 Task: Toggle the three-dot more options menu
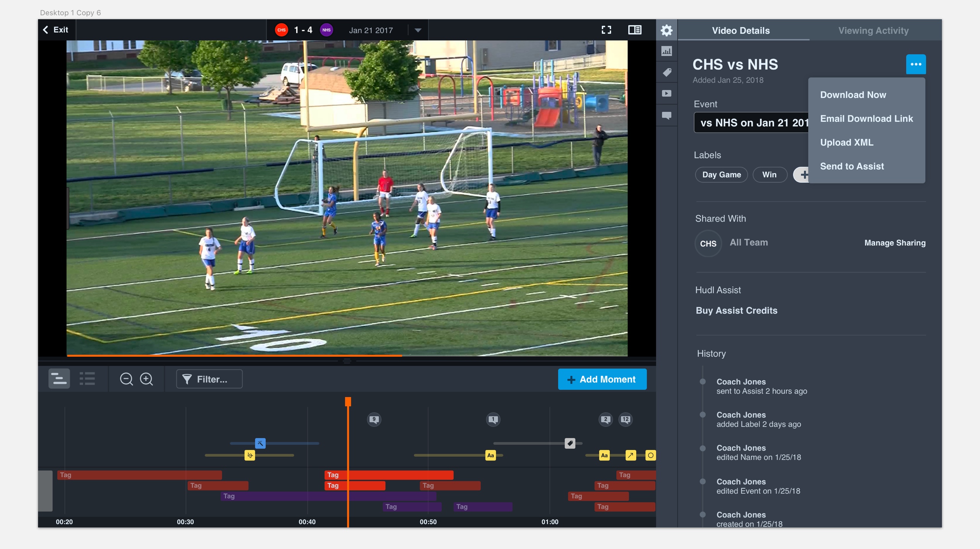coord(916,64)
